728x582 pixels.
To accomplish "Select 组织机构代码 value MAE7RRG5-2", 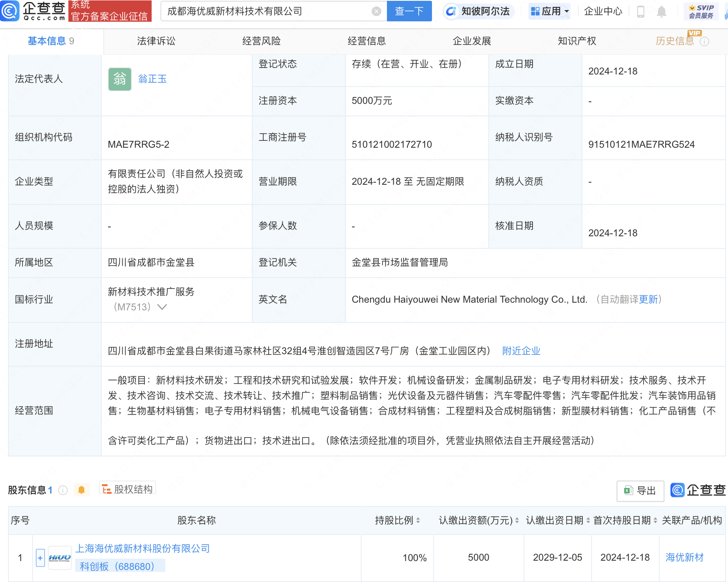I will tap(139, 144).
